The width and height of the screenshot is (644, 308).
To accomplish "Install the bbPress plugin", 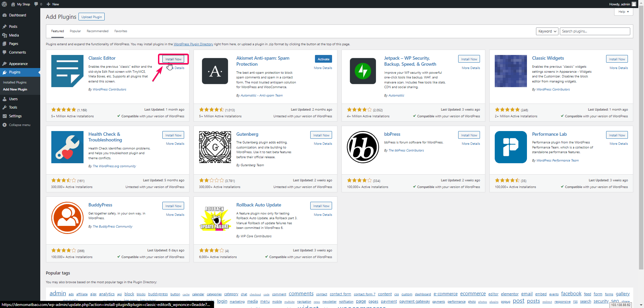I will tap(469, 135).
